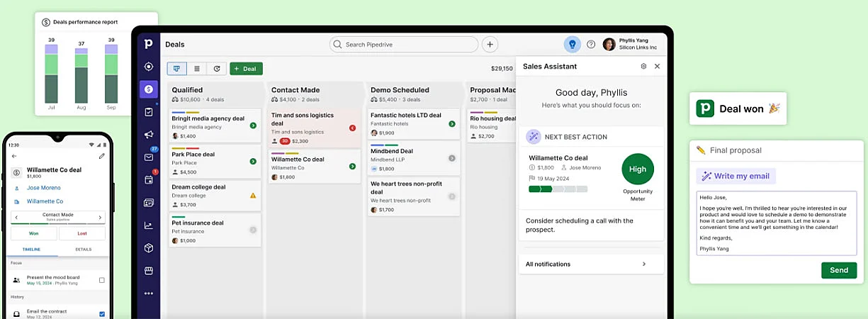Select the Timeline tab on phone

32,250
